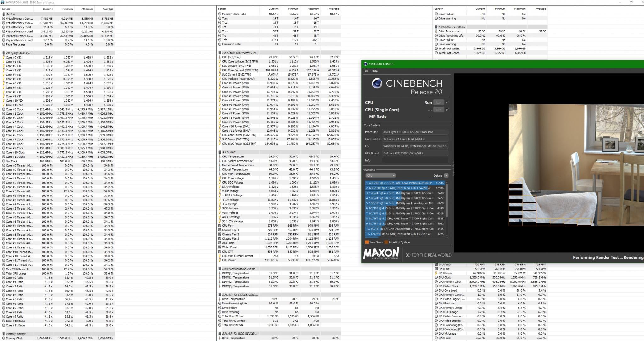Click the Core #0 VID voltage icon
Image resolution: width=644 pixels, height=341 pixels.
(x=3, y=57)
